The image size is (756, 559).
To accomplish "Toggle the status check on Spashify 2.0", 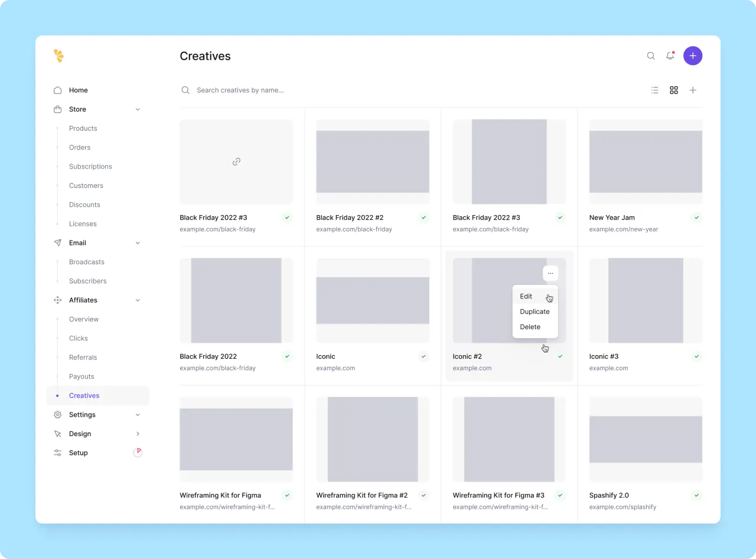I will pyautogui.click(x=696, y=495).
